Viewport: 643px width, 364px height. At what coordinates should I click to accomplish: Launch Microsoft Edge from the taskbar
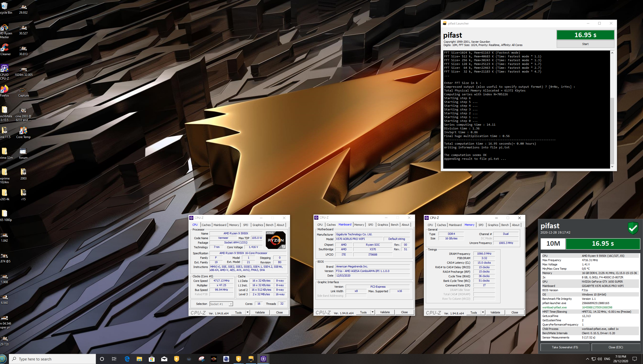click(127, 359)
